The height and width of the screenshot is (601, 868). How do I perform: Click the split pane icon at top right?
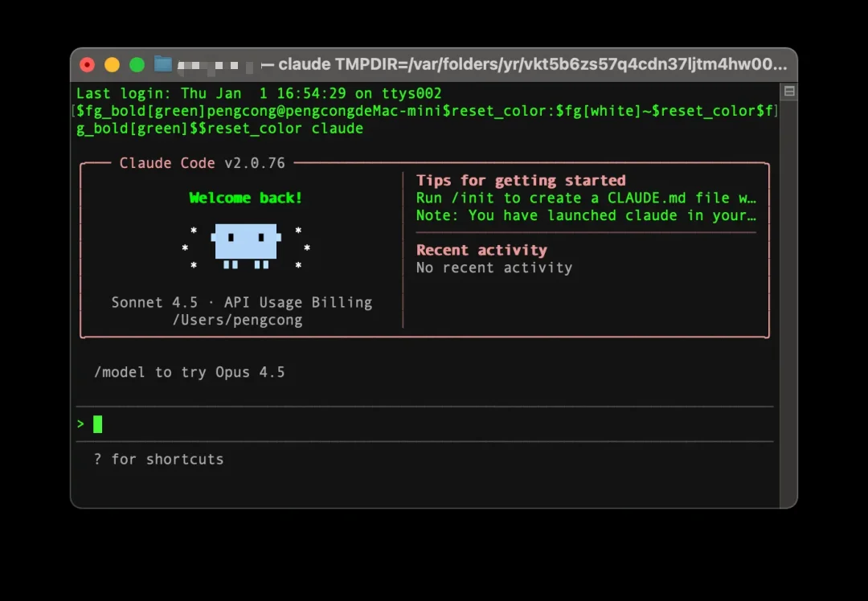[789, 92]
